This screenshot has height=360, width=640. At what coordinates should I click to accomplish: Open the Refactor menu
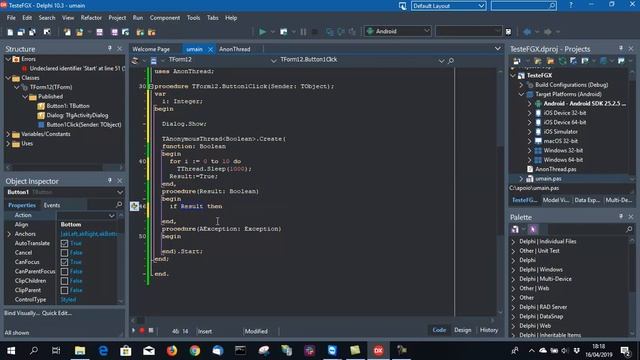pyautogui.click(x=91, y=18)
